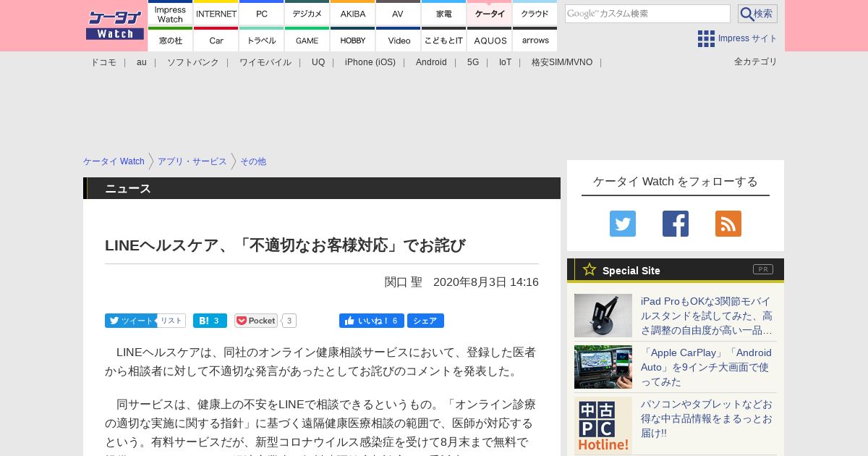Click the PR badge in Special Site
The width and height of the screenshot is (868, 456).
click(763, 269)
